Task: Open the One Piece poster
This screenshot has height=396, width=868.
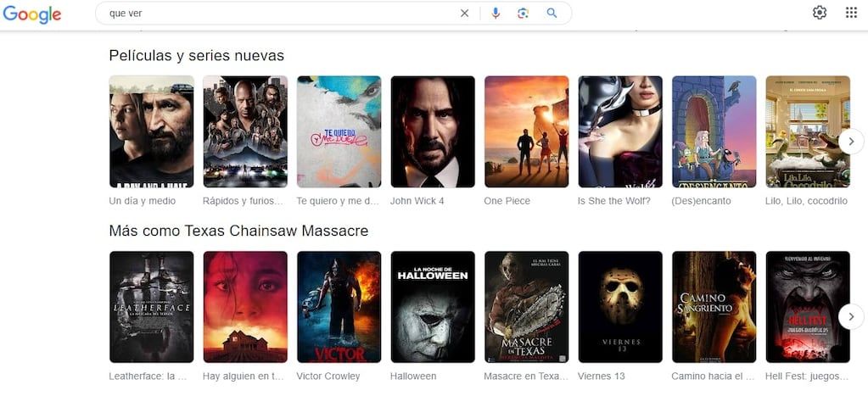Action: pyautogui.click(x=526, y=131)
